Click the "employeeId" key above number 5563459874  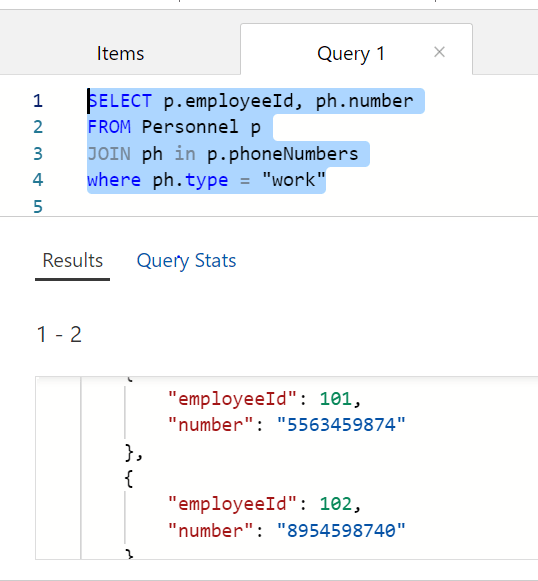[x=232, y=399]
